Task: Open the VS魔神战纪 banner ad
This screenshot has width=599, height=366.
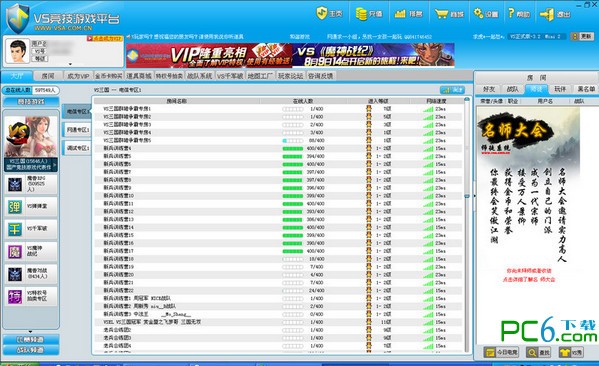Action: (373, 55)
